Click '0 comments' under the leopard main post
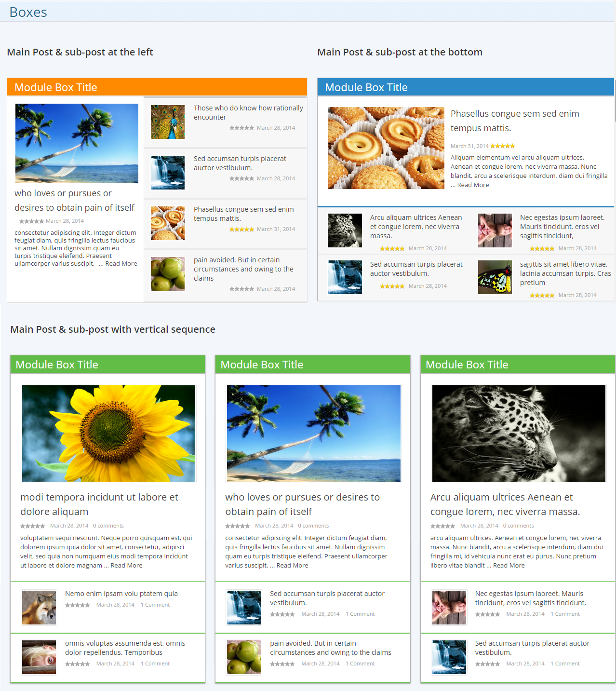 (518, 526)
